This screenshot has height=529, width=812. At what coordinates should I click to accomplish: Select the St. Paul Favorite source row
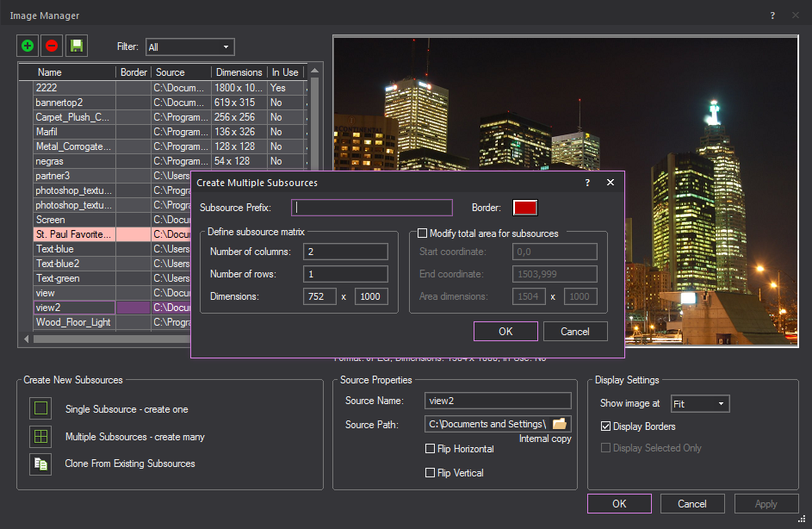click(74, 233)
